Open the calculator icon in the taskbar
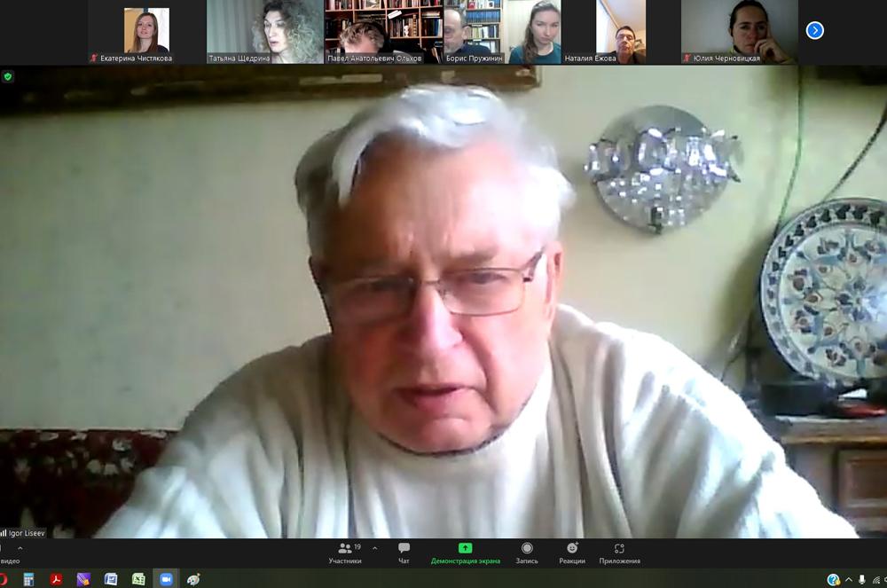Viewport: 887px width, 588px height. coord(28,579)
